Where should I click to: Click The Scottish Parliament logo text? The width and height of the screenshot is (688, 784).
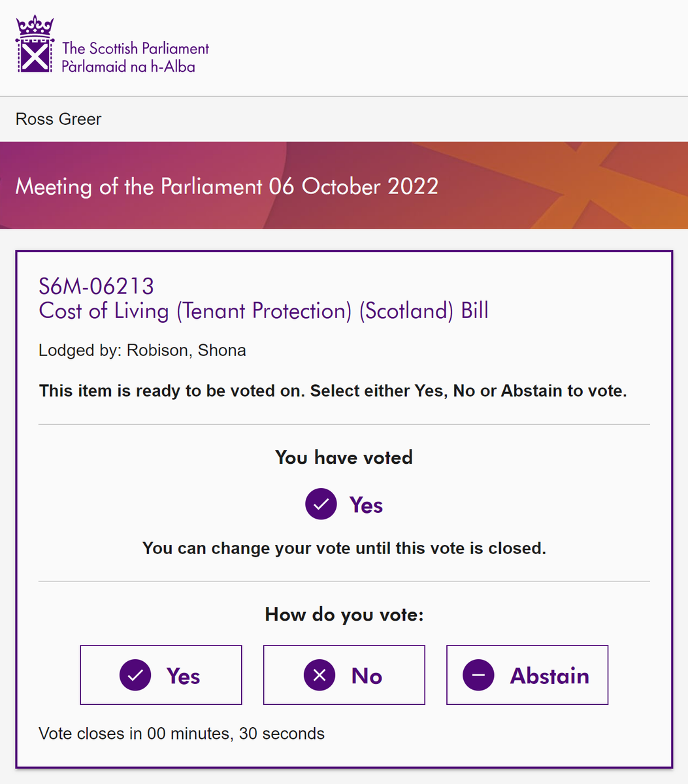135,48
